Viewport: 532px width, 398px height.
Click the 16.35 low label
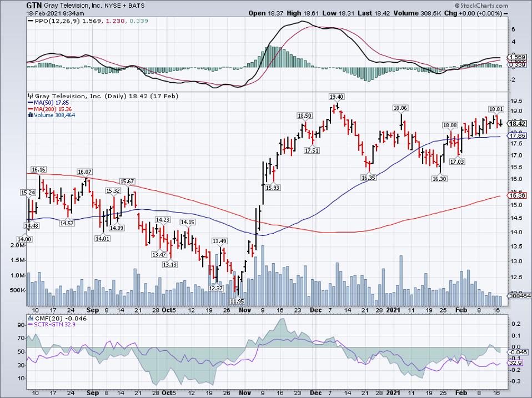coord(369,177)
